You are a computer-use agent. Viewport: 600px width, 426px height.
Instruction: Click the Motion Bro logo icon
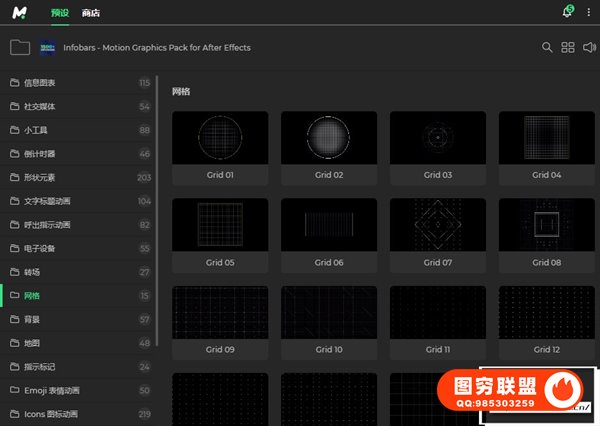click(x=20, y=13)
